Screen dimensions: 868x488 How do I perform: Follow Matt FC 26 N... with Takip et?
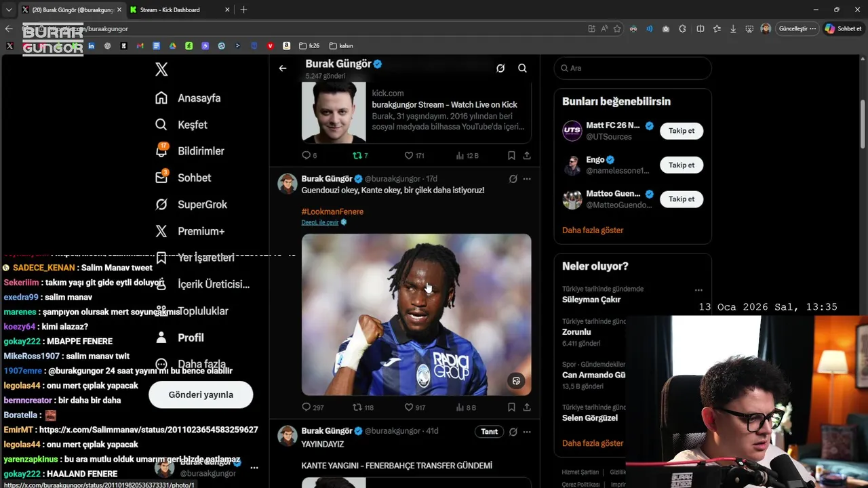[682, 131]
